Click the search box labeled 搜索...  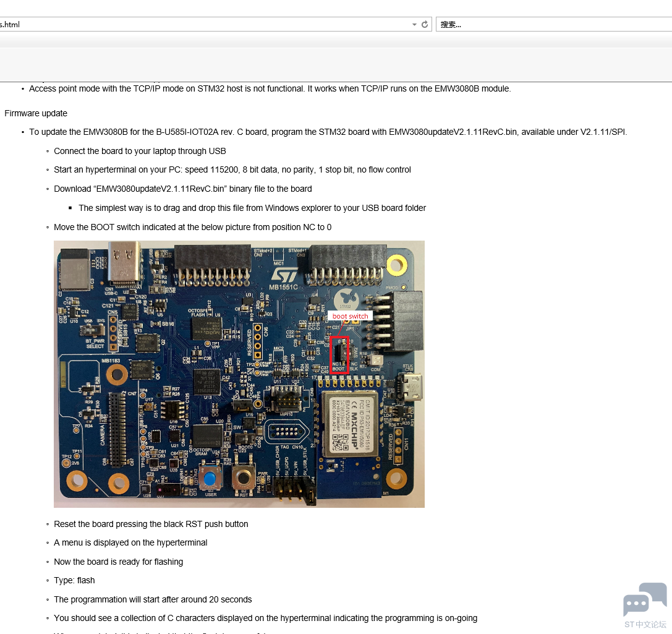pyautogui.click(x=554, y=25)
